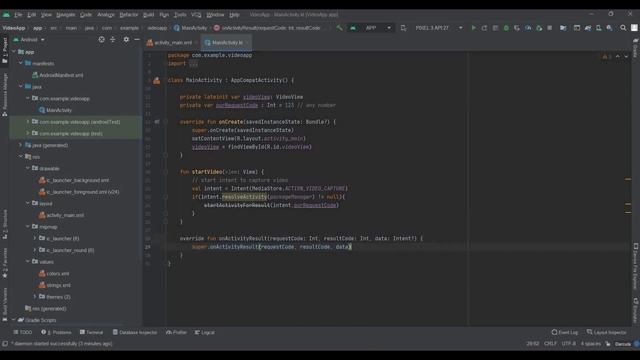This screenshot has height=360, width=640.
Task: Hide the Project panel with minus icon
Action: tap(137, 40)
